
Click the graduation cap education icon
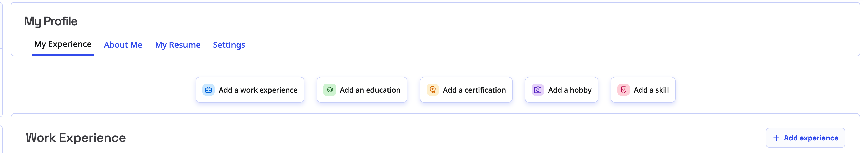point(330,90)
